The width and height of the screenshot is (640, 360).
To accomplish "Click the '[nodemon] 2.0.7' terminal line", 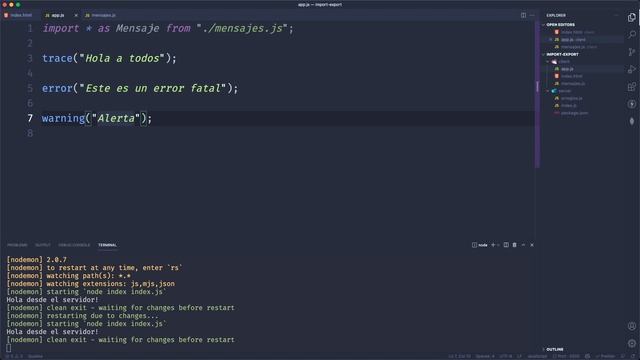I will pos(36,260).
